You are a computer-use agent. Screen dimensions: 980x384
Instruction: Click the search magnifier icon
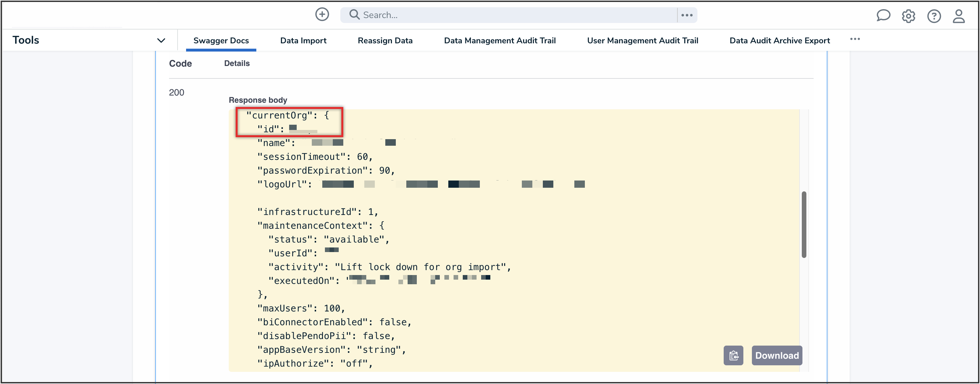pyautogui.click(x=354, y=14)
